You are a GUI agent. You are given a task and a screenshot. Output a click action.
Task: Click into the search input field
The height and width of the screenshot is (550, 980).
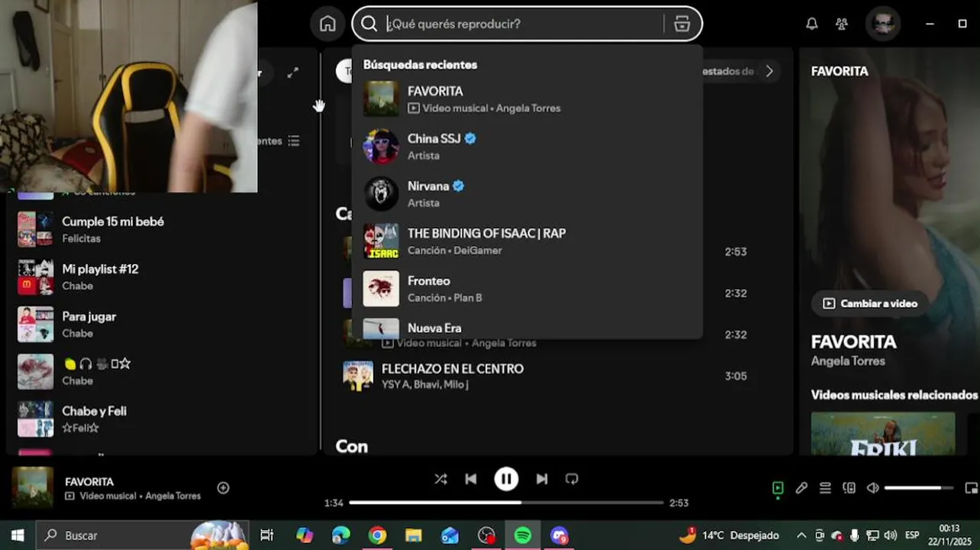524,24
